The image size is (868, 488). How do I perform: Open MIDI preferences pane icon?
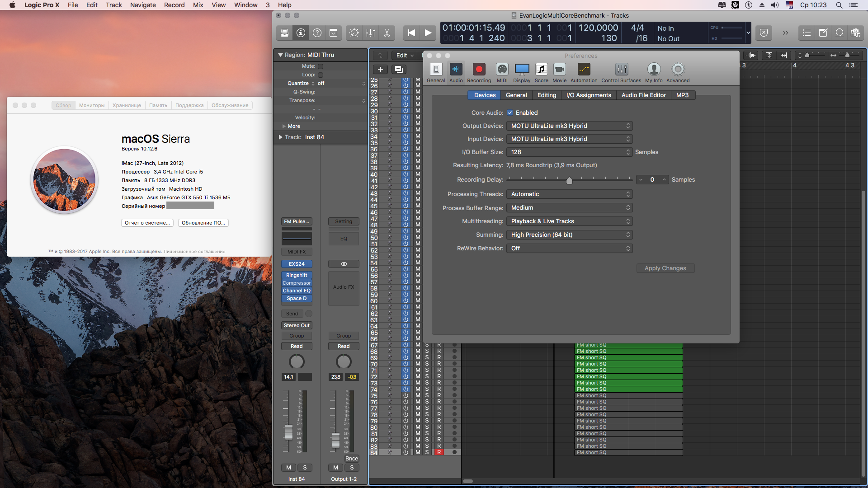point(502,73)
